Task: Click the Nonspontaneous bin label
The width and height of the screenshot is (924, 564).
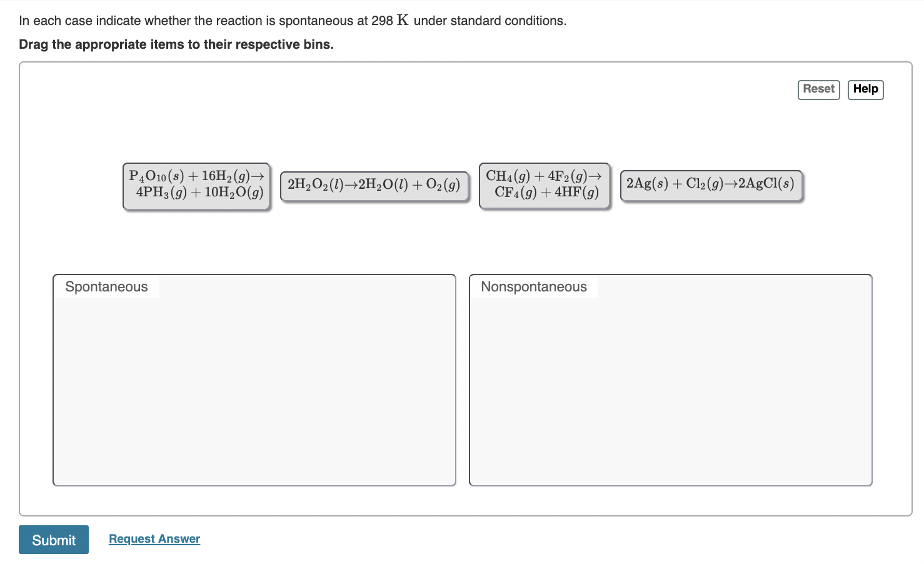Action: pyautogui.click(x=534, y=286)
